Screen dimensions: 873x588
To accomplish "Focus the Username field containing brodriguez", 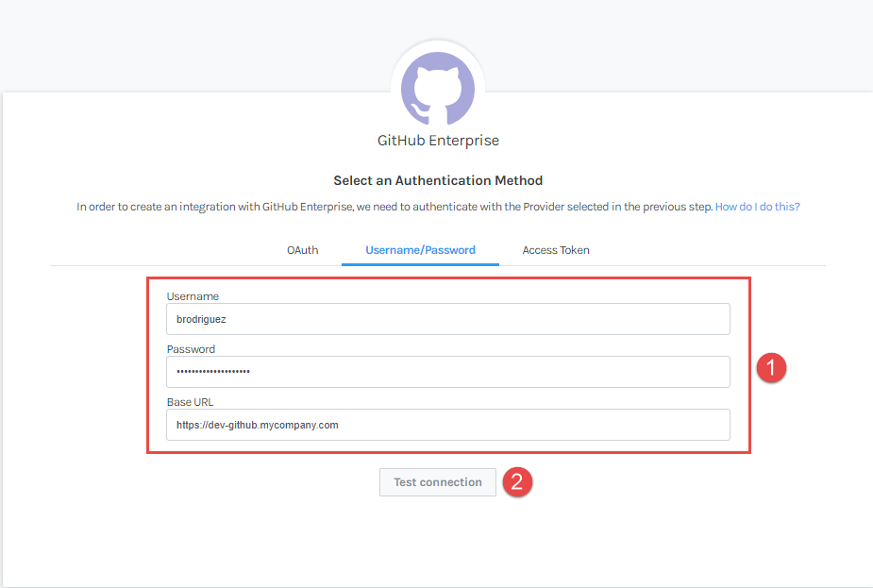I will [448, 319].
